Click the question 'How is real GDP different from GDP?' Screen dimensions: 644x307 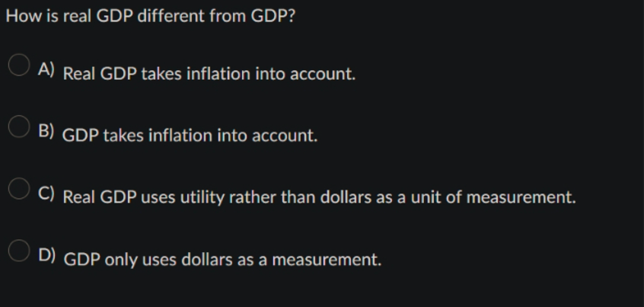(150, 16)
